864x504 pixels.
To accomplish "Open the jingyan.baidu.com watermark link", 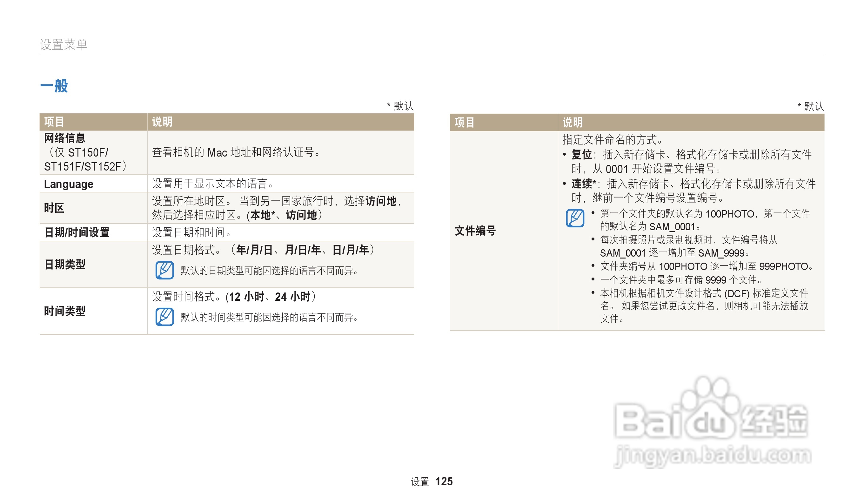I will coord(713,455).
